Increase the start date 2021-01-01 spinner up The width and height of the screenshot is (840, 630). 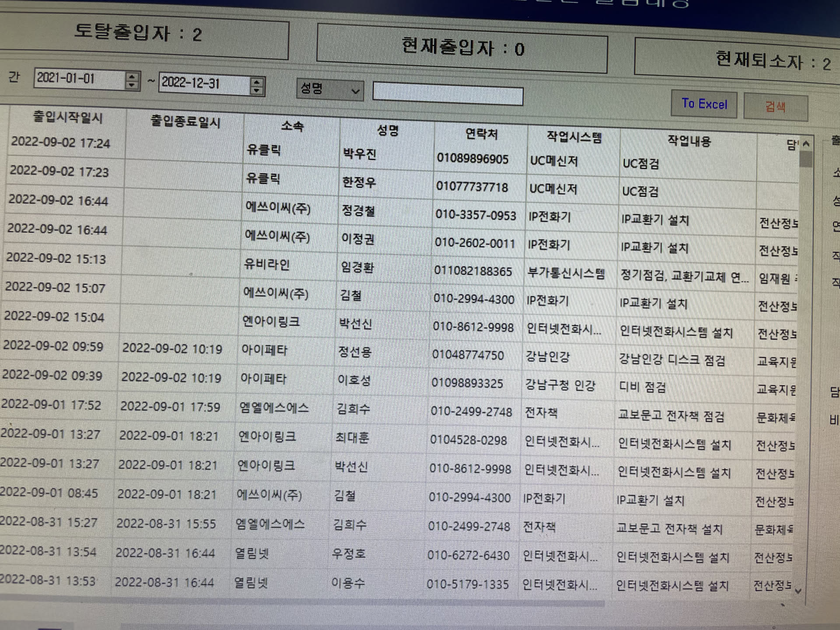pyautogui.click(x=131, y=77)
